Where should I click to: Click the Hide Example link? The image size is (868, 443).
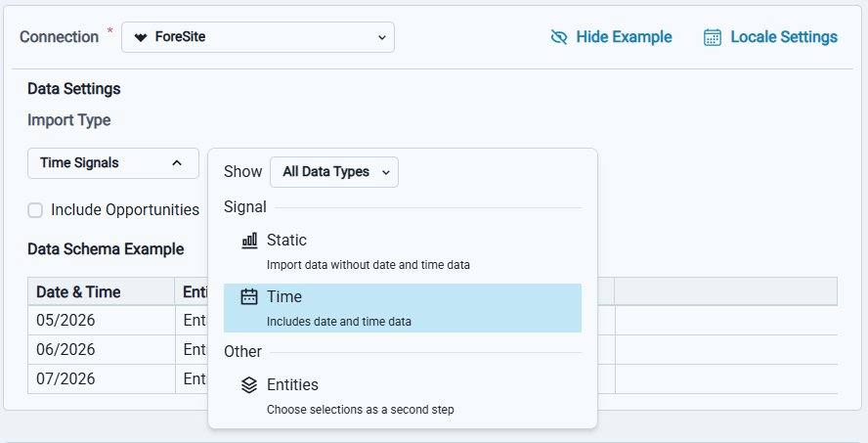coord(612,37)
